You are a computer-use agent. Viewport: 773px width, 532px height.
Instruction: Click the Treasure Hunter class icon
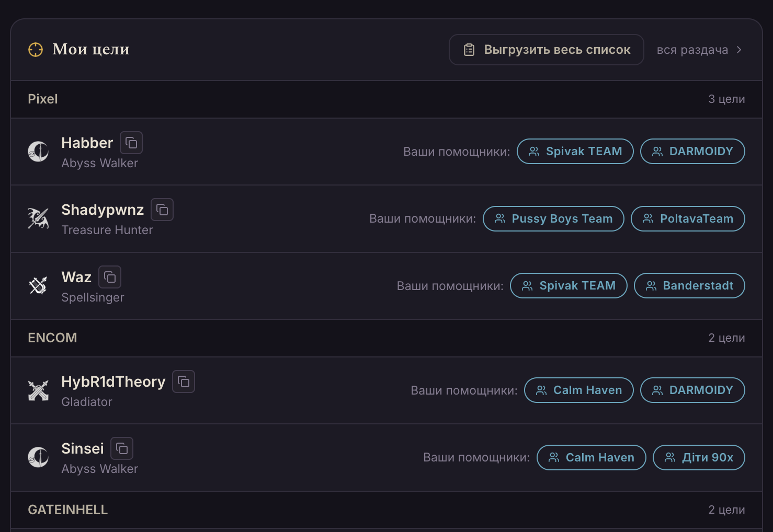(38, 218)
